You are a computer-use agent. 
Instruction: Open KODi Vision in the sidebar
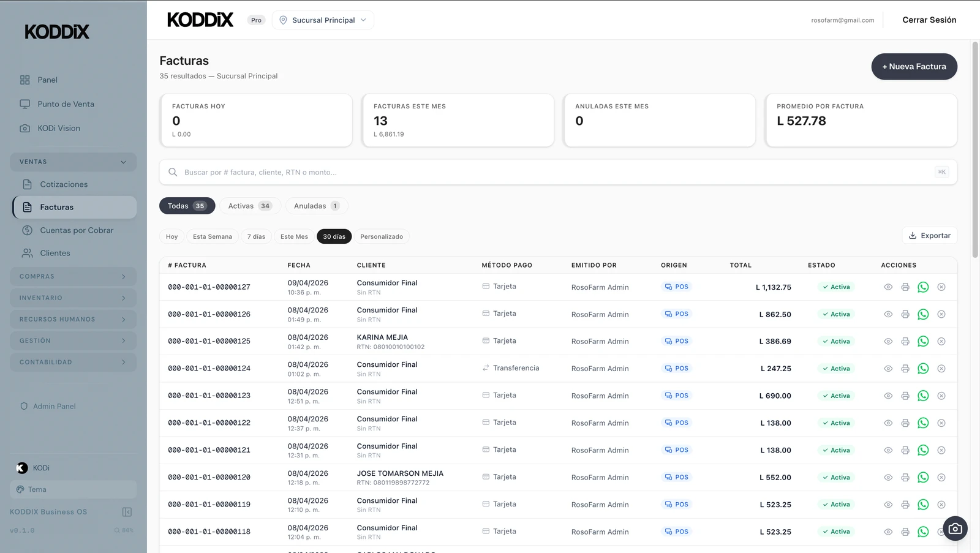59,129
